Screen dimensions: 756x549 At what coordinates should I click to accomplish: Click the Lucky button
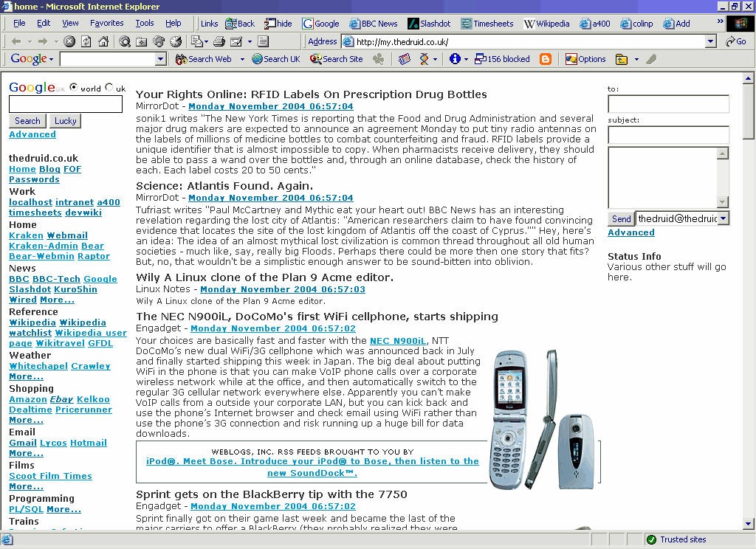65,121
